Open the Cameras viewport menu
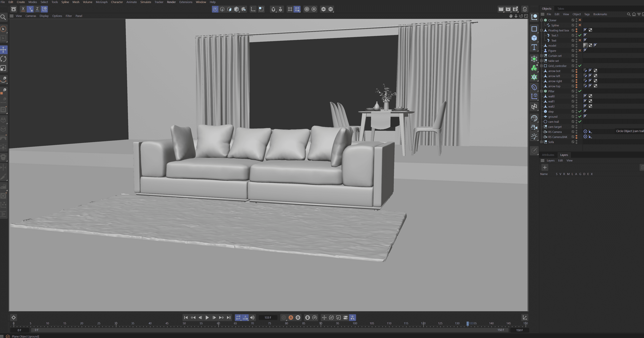The width and height of the screenshot is (644, 338). (31, 16)
